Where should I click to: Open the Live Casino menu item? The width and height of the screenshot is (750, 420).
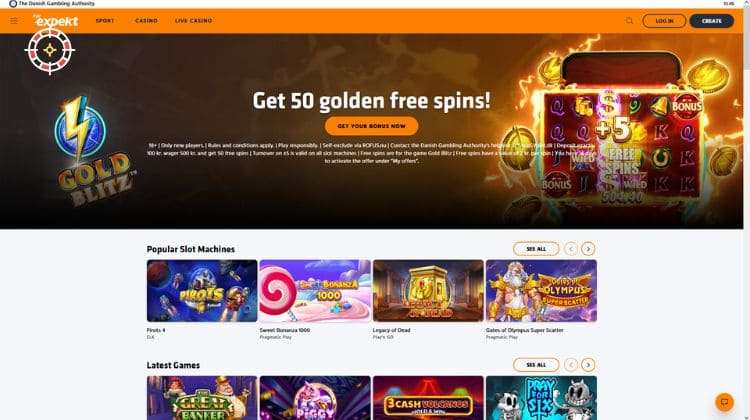(x=193, y=21)
